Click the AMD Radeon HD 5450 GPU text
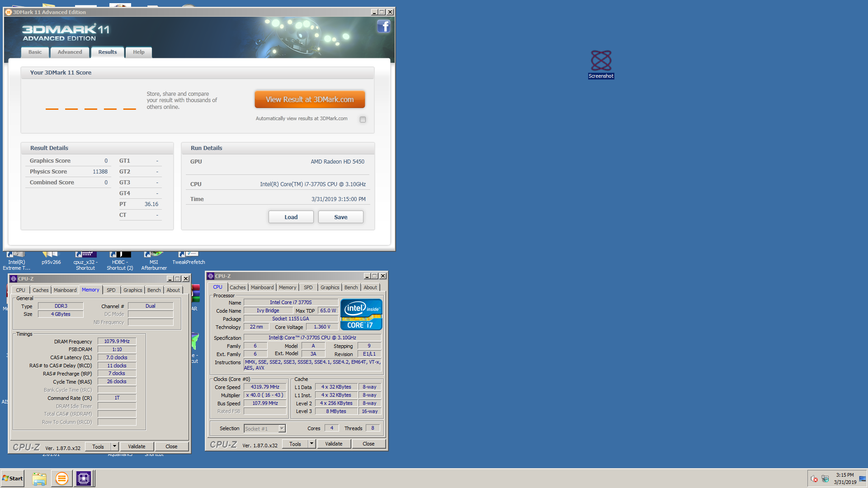The width and height of the screenshot is (868, 488). [x=337, y=162]
